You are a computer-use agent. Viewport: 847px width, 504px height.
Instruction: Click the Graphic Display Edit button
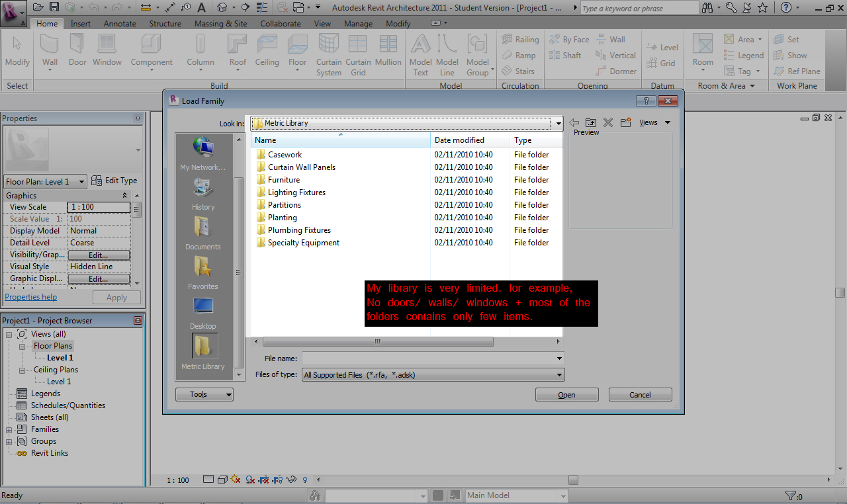point(99,278)
